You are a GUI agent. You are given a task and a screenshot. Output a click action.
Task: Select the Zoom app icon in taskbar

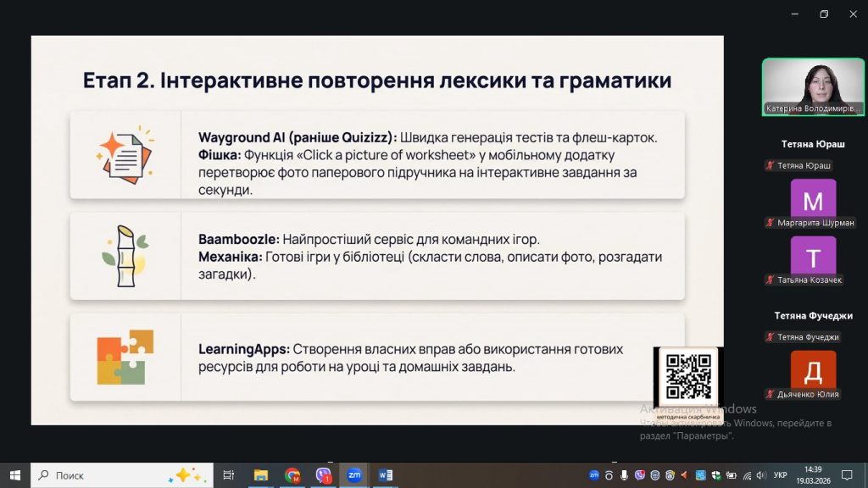click(354, 474)
